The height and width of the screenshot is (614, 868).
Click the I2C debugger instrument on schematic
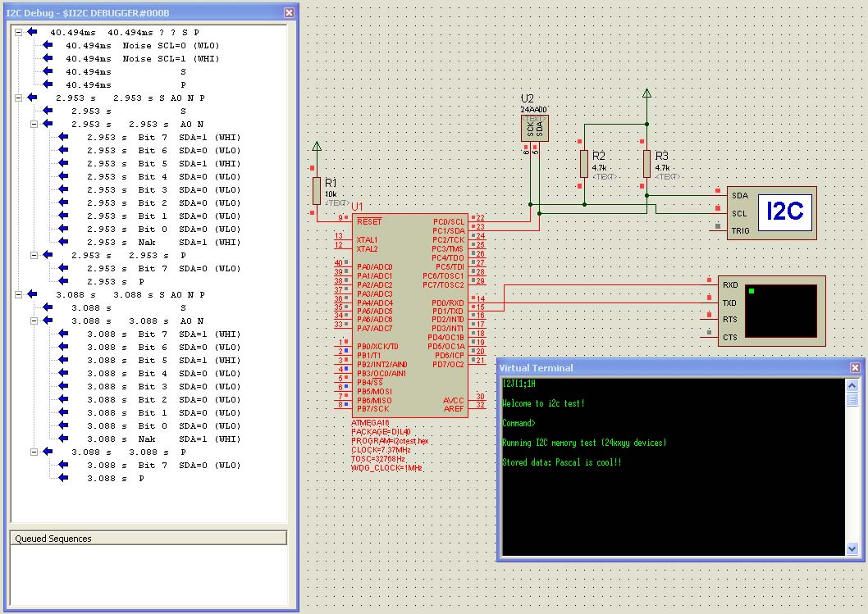[x=784, y=212]
